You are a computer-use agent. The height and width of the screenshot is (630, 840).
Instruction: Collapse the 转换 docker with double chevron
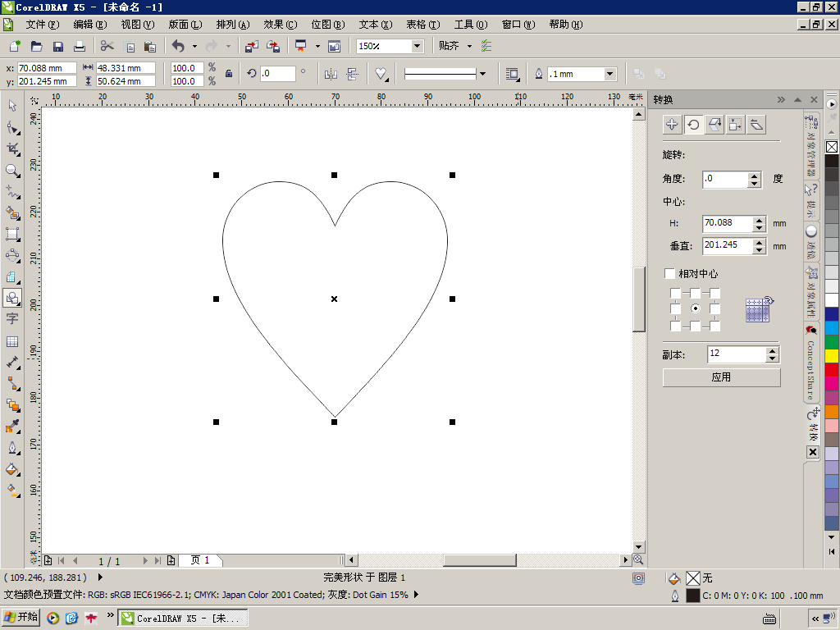coord(781,99)
